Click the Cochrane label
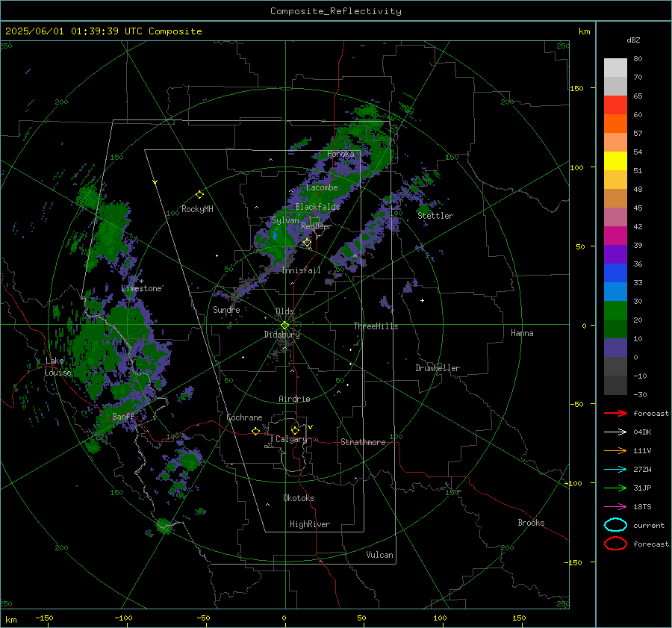 (244, 417)
